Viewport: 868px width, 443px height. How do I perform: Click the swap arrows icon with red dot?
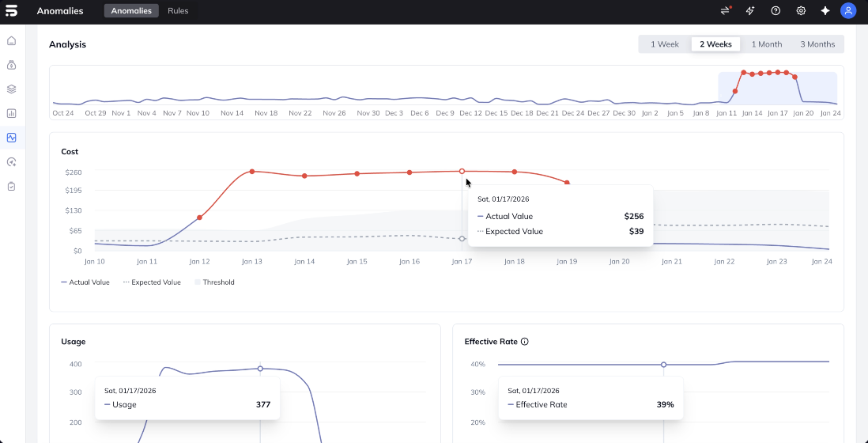point(725,11)
